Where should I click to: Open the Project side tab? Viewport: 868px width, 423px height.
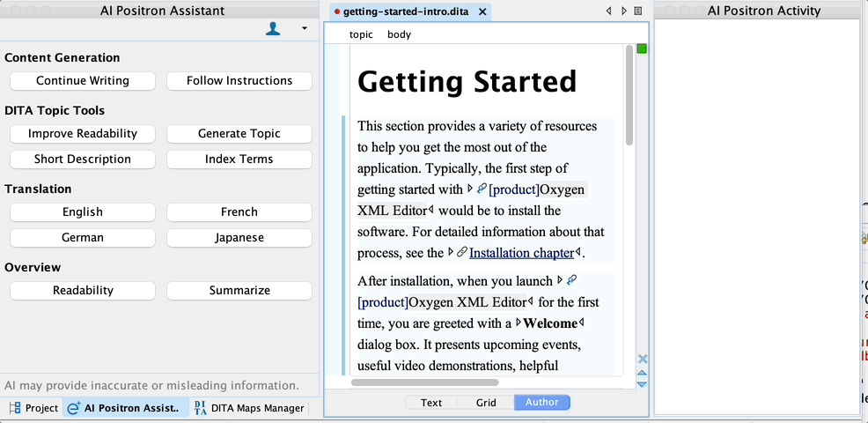tap(33, 408)
